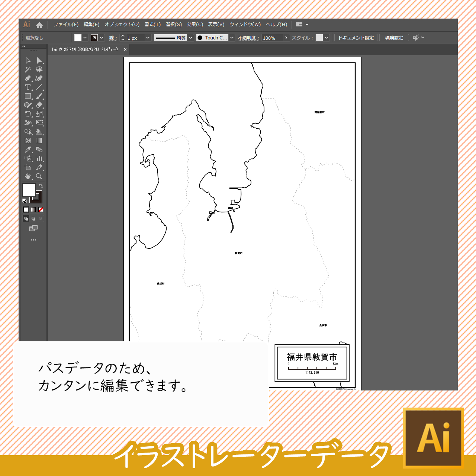Open the stroke weight dropdown
476x476 pixels.
148,38
